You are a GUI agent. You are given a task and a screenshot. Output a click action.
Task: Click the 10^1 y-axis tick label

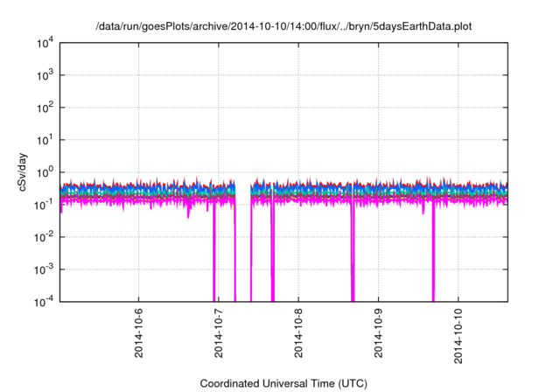pos(45,140)
